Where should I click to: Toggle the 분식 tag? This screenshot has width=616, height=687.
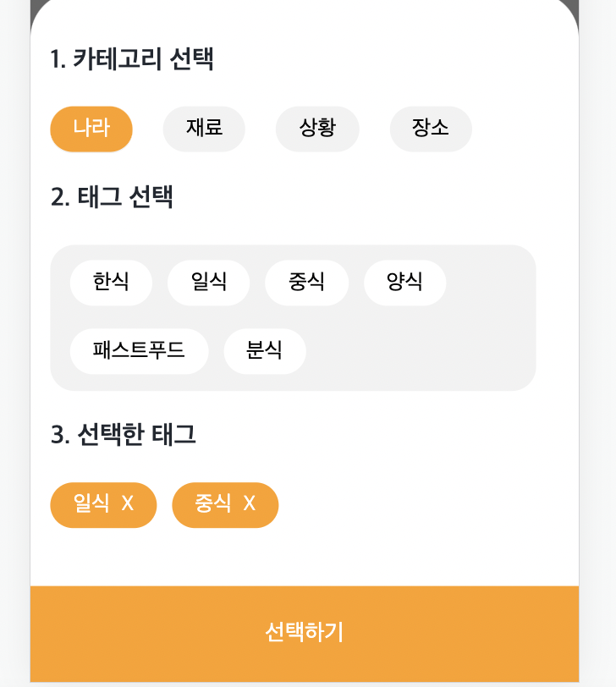(265, 350)
